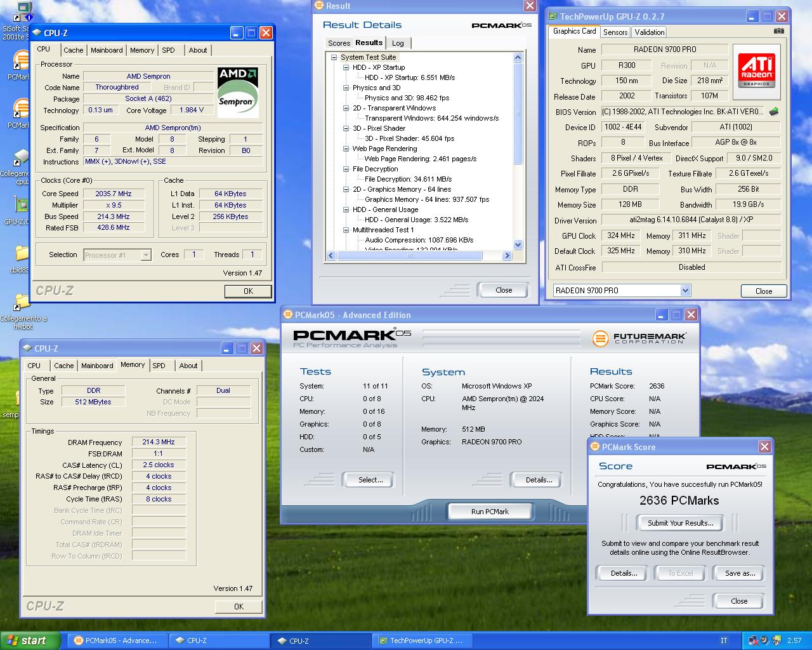The height and width of the screenshot is (650, 812).
Task: Collapse the 2D - Transparent Windows node
Action: pyautogui.click(x=346, y=108)
